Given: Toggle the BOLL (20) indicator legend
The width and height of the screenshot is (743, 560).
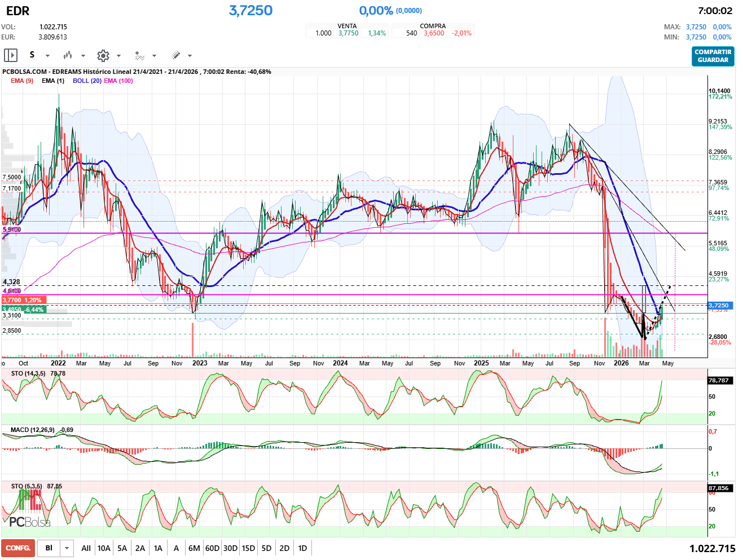Looking at the screenshot, I should tap(87, 81).
